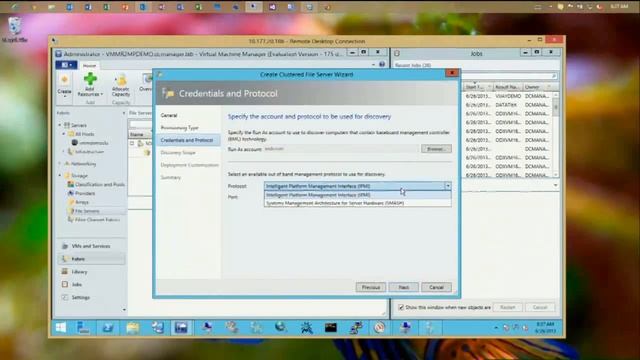Toggle 'Show this window when new objects' checkbox
The width and height of the screenshot is (640, 360).
coord(401,307)
